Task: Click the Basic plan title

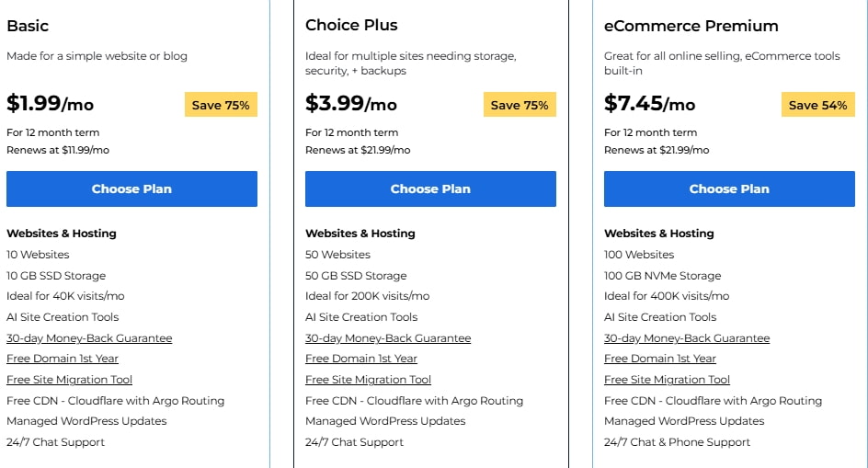Action: (28, 26)
